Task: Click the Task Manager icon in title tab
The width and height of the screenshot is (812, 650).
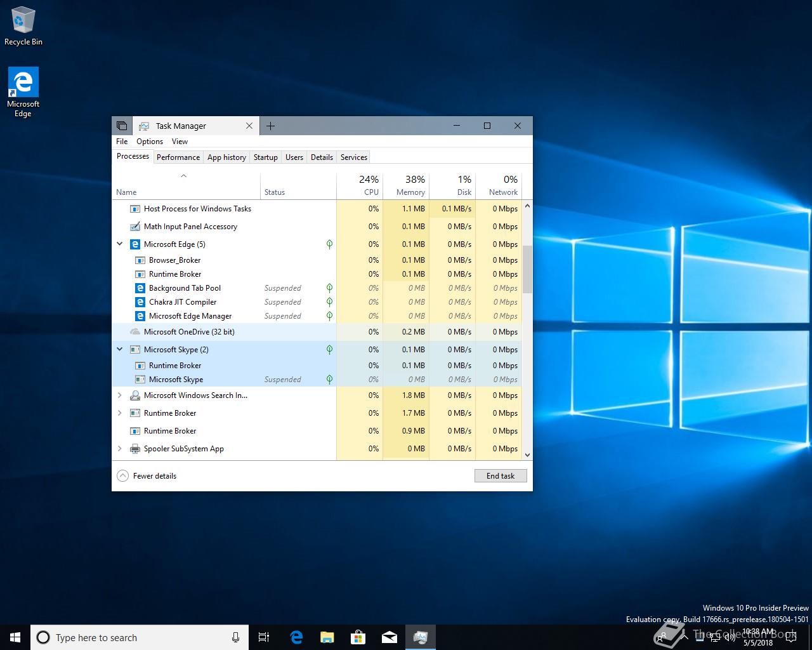Action: pos(144,126)
